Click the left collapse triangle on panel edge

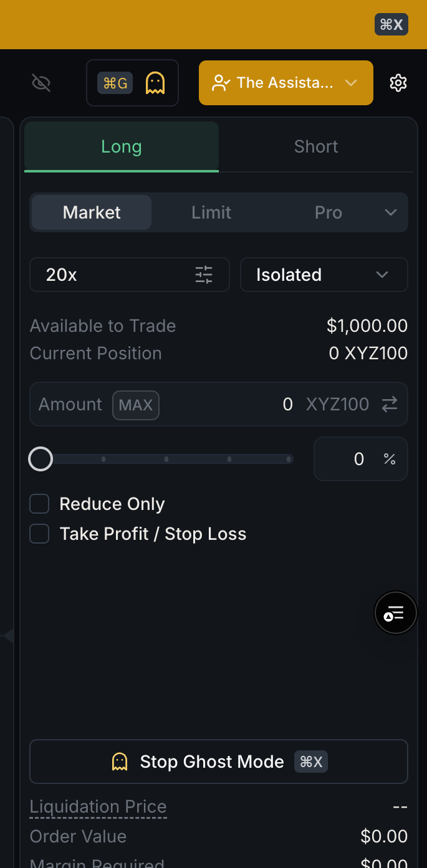8,636
